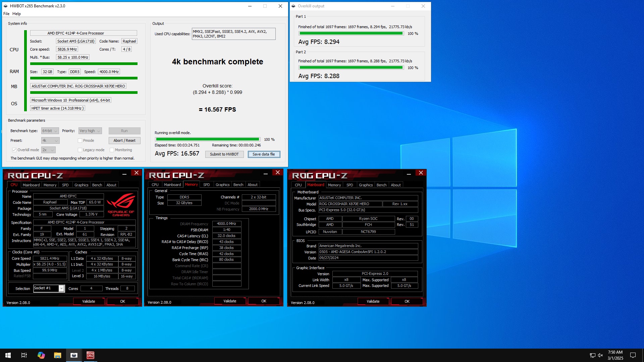
Task: Click the Abort / Reset button
Action: pos(124,140)
